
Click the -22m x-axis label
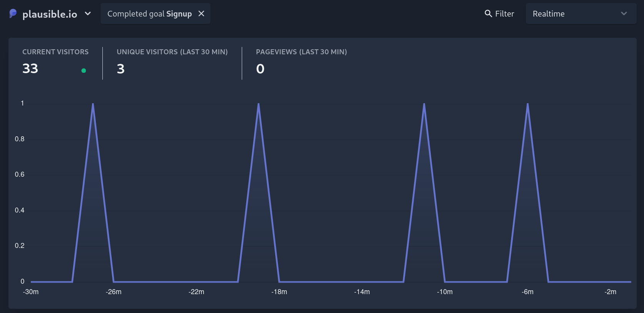pyautogui.click(x=196, y=292)
